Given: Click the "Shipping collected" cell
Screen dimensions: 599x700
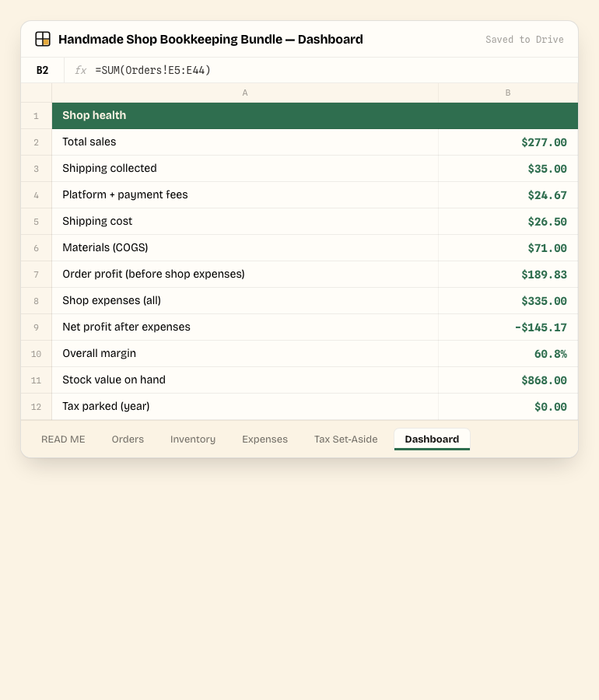Looking at the screenshot, I should [245, 168].
